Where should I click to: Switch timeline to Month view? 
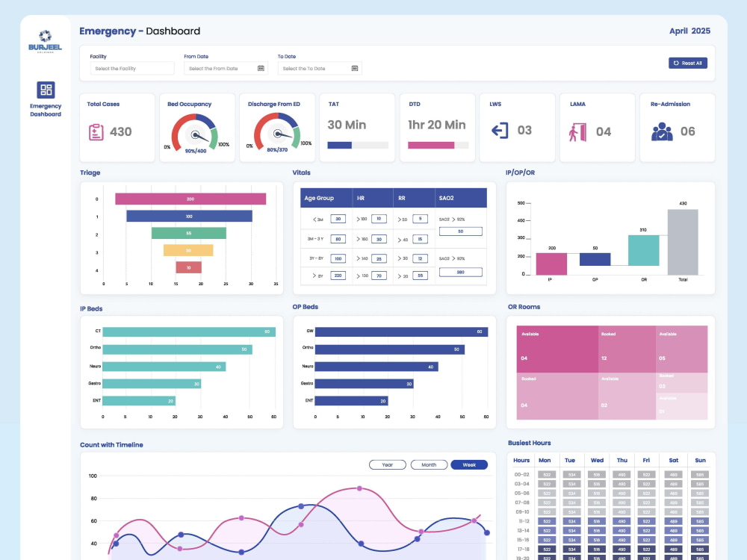[429, 464]
